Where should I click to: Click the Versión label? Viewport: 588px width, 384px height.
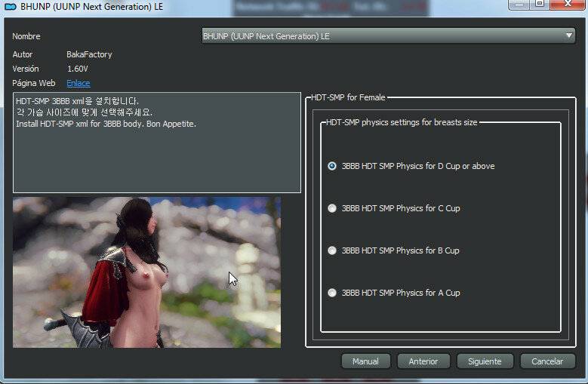tap(26, 69)
